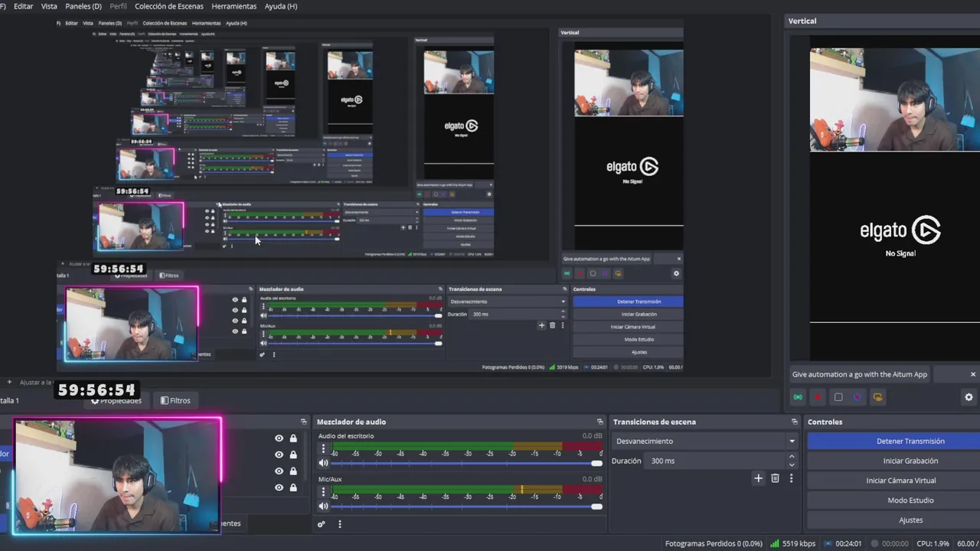
Task: Undock the sources panel via float icon
Action: [303, 422]
